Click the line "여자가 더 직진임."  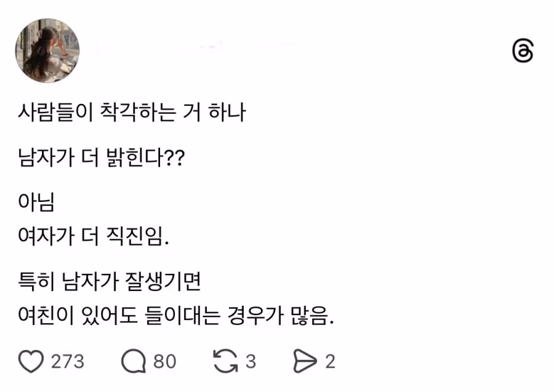[94, 237]
